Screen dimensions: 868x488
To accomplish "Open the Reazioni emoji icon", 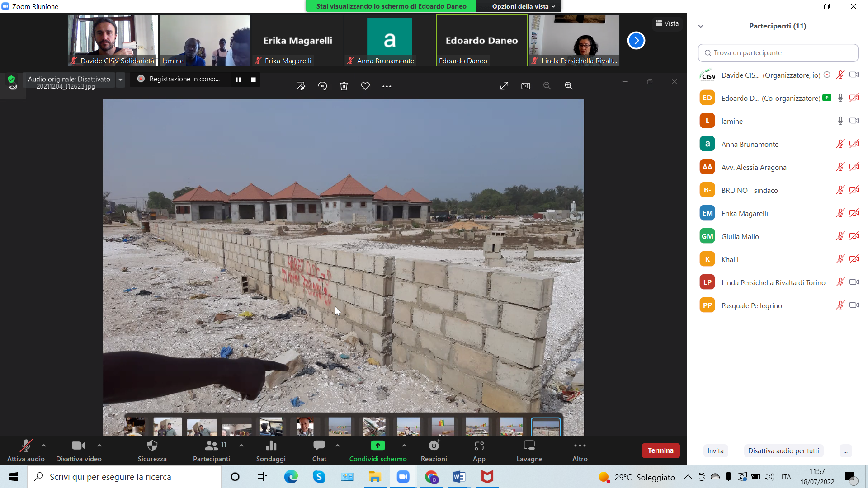I will [434, 446].
